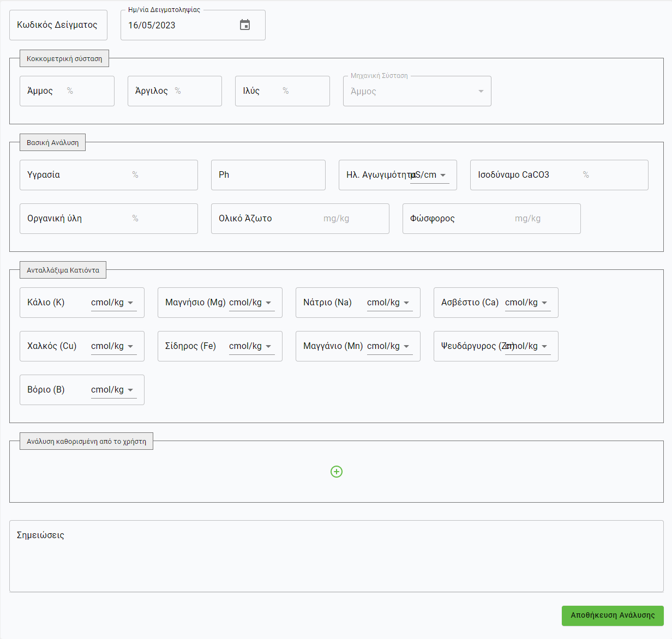Focus the Οργανική ύλη field

tap(109, 219)
